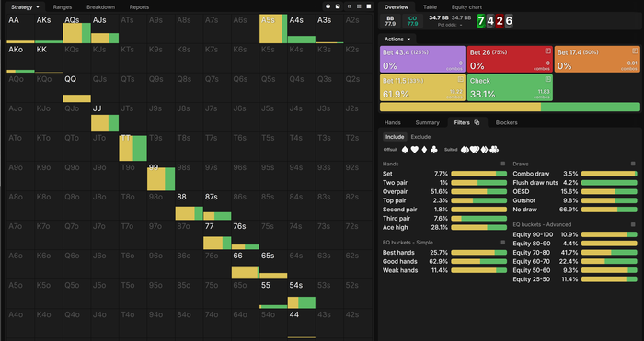Screen dimensions: 644x341
Task: Click the Flush draw nuts frequency bar
Action: tap(609, 183)
